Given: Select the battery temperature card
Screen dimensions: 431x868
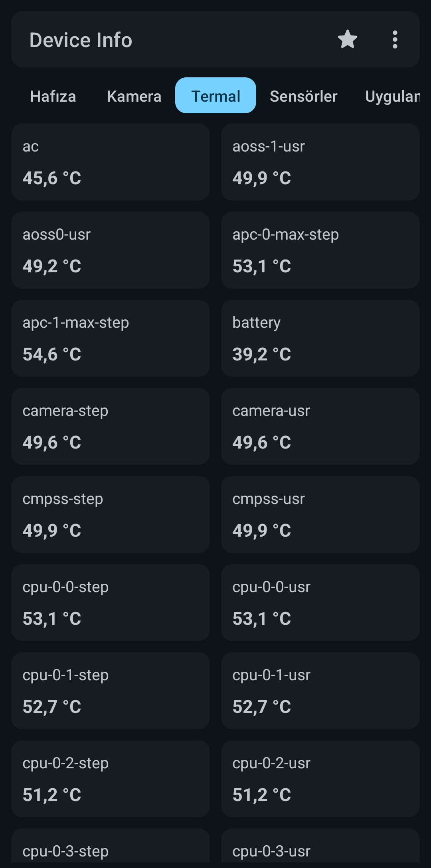Looking at the screenshot, I should point(320,338).
